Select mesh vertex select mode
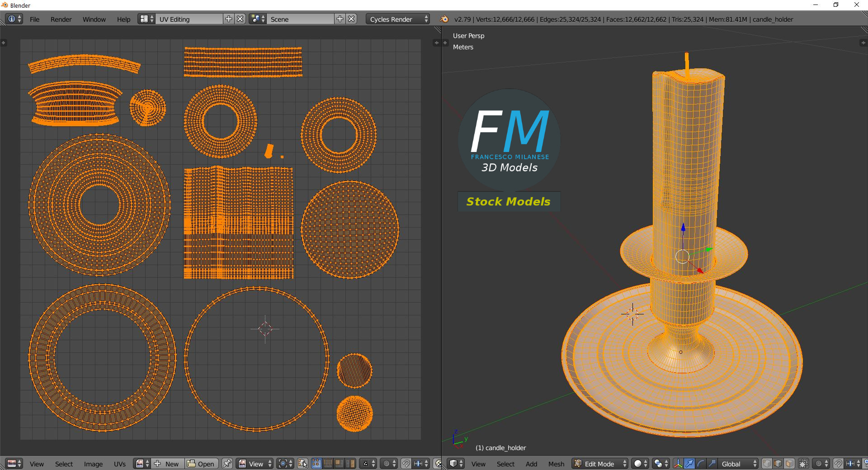This screenshot has width=868, height=470. tap(767, 464)
